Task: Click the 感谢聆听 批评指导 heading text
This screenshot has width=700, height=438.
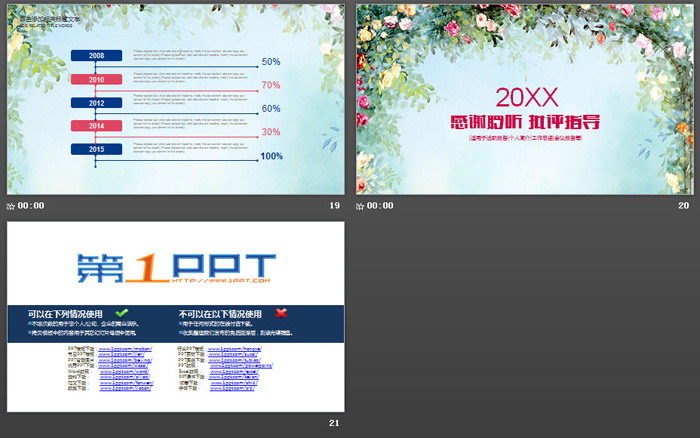Action: coord(524,123)
